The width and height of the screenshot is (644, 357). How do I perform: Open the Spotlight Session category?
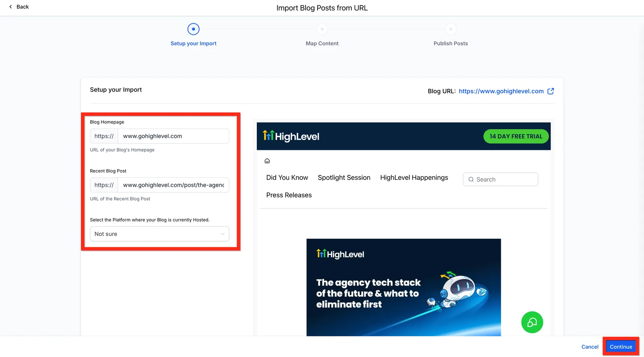pos(344,178)
